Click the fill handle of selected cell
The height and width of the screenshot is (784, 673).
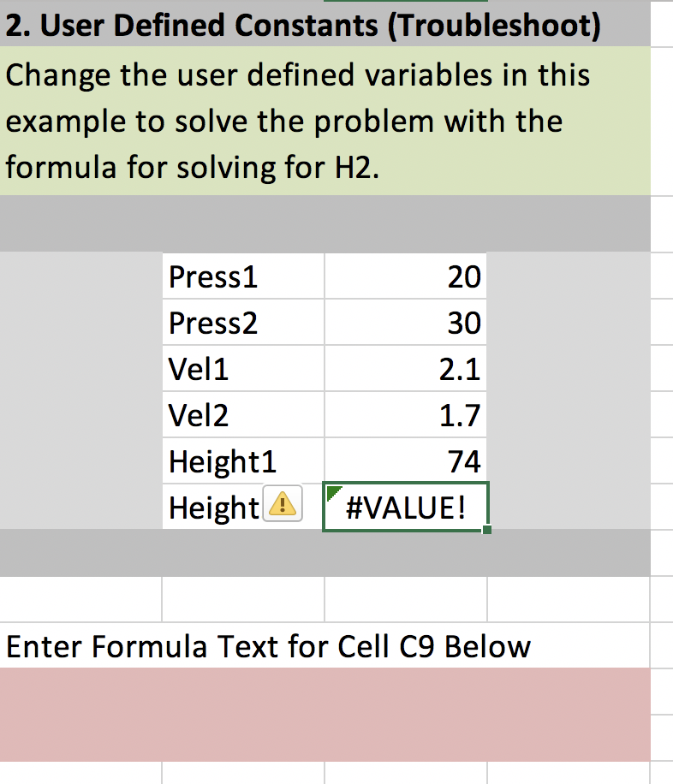pos(487,530)
